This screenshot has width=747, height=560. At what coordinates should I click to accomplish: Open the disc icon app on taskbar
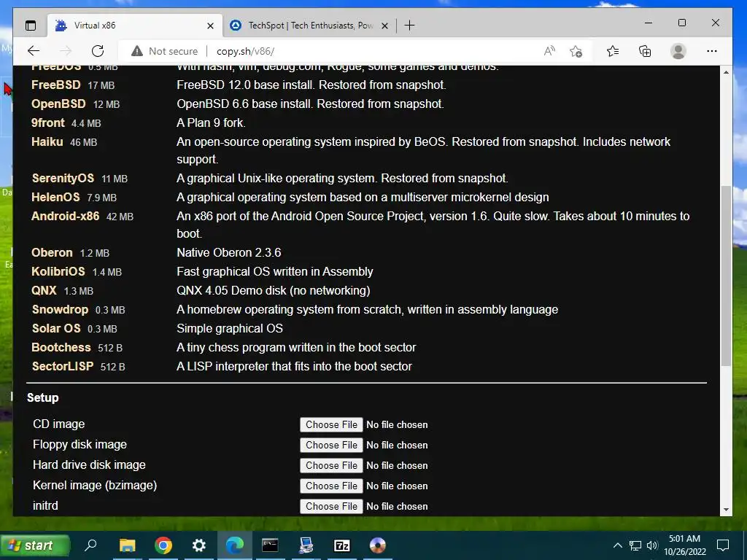point(377,545)
